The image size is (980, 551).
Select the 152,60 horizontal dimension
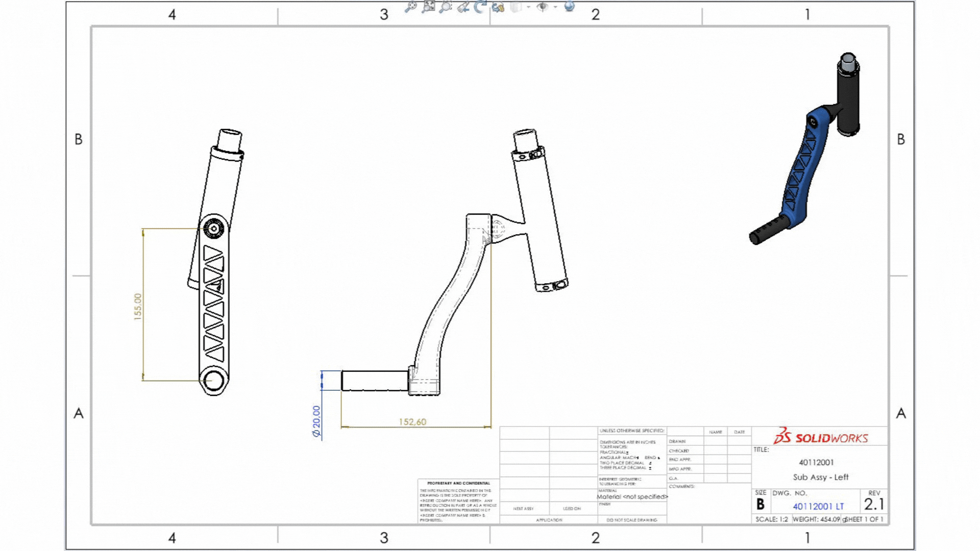412,422
